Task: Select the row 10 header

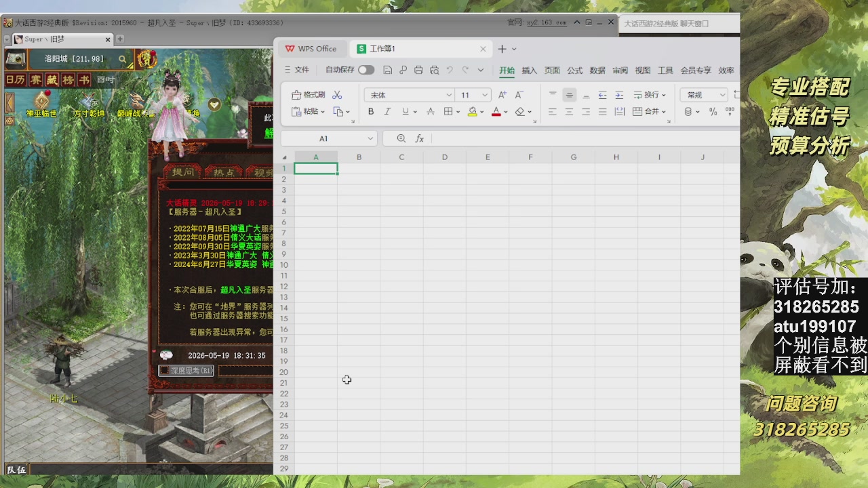Action: (284, 265)
